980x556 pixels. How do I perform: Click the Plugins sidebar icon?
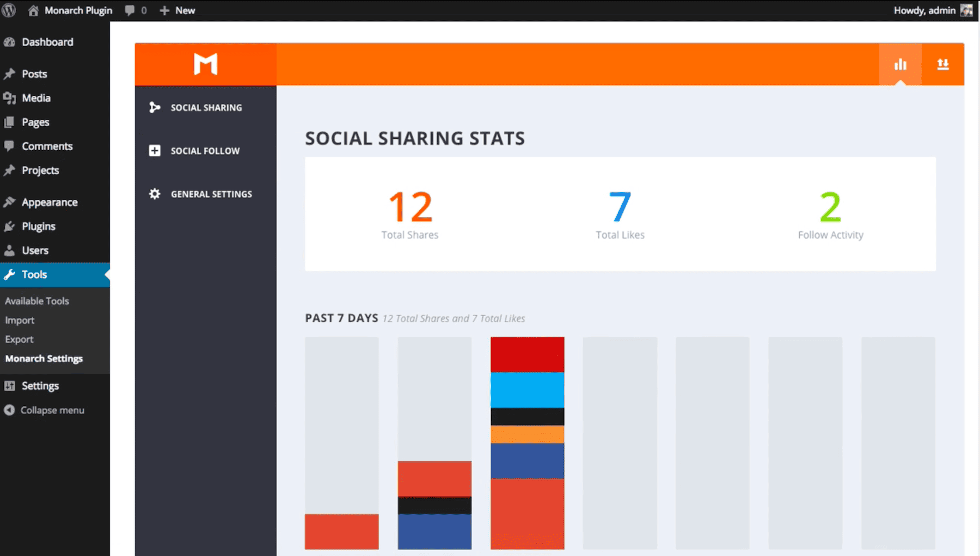pyautogui.click(x=10, y=226)
